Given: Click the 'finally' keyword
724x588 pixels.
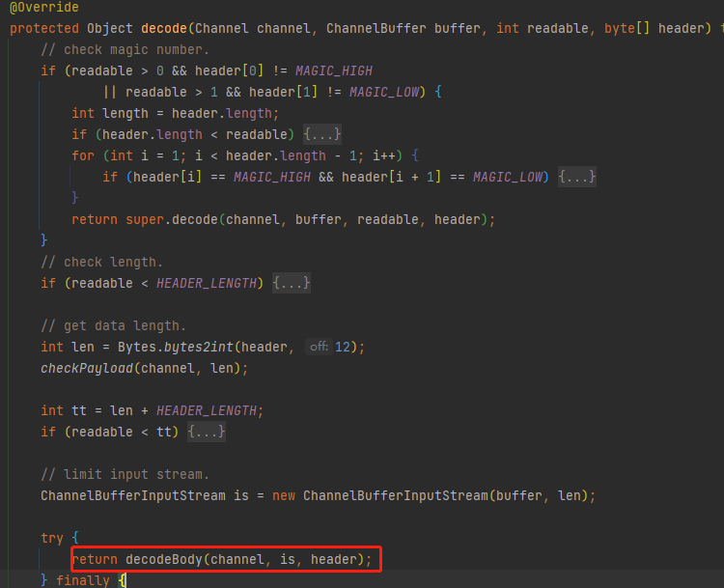Looking at the screenshot, I should (83, 580).
